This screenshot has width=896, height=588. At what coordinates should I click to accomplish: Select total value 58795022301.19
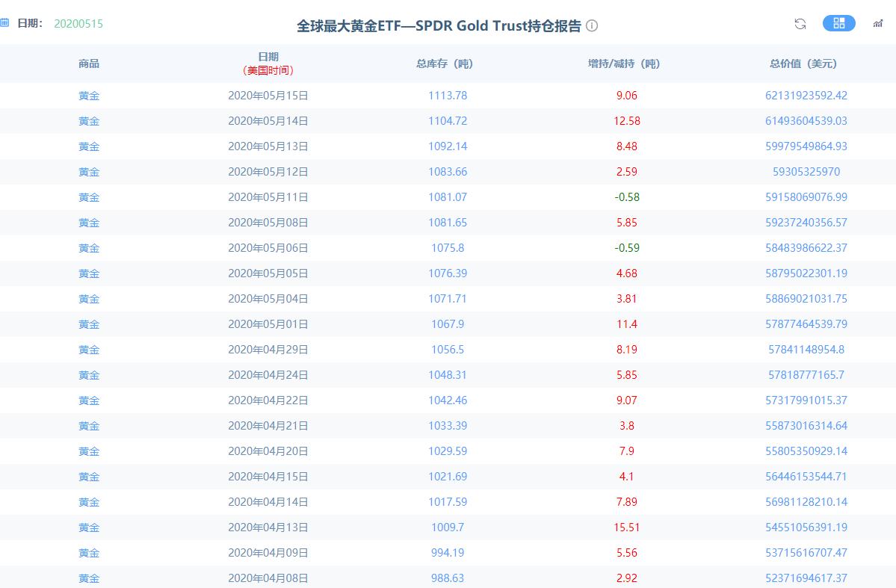pyautogui.click(x=806, y=273)
